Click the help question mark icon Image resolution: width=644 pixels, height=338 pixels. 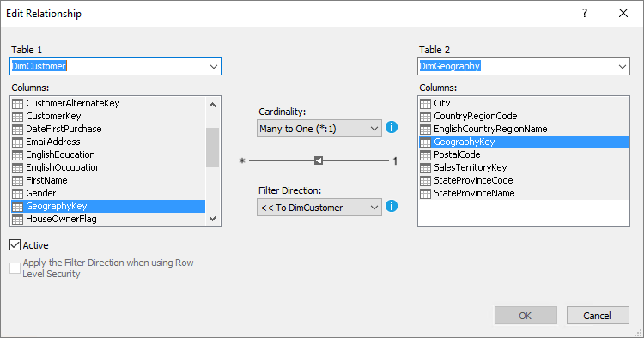585,13
